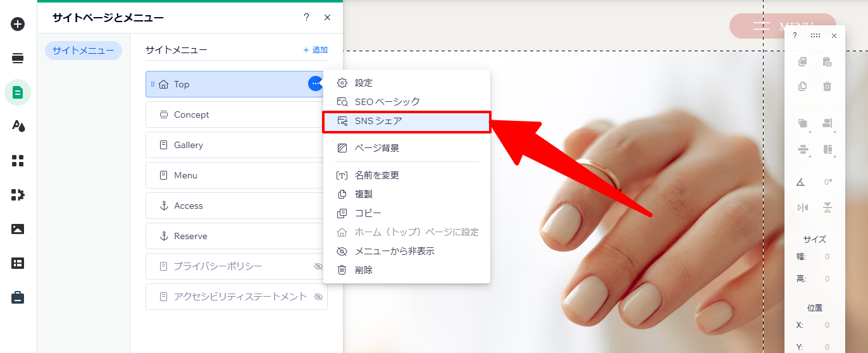Click the help question mark in pages panel
The height and width of the screenshot is (353, 868).
(x=306, y=18)
